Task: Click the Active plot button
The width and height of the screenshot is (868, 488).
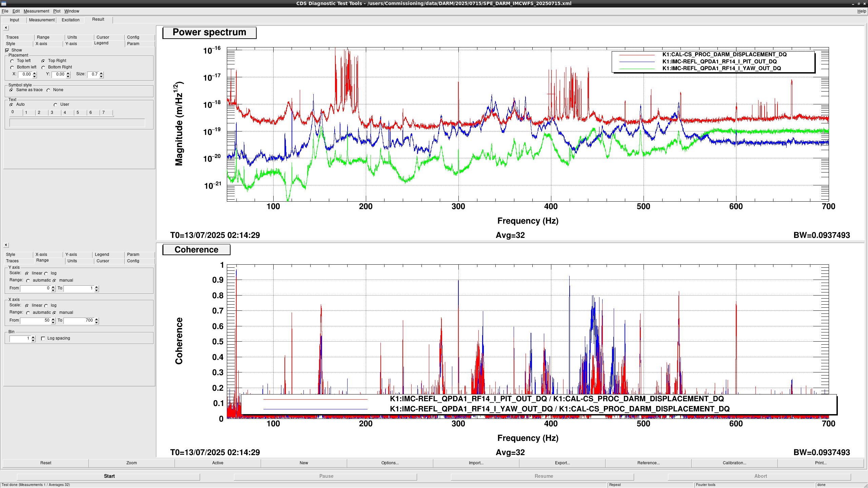Action: 218,463
